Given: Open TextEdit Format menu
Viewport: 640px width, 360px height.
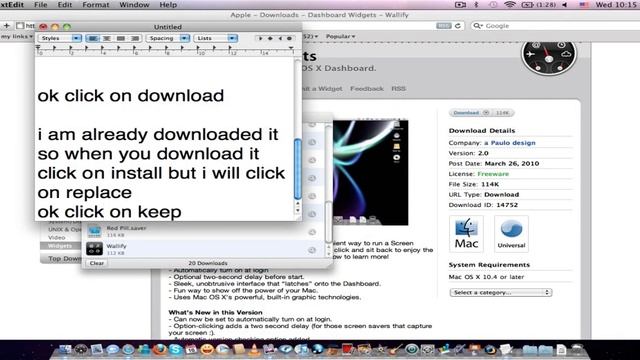Looking at the screenshot, I should tap(96, 5).
